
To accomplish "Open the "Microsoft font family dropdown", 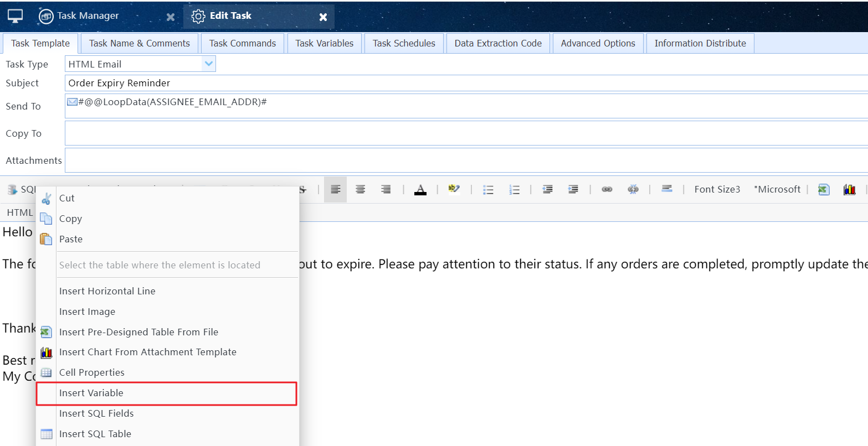I will click(777, 189).
